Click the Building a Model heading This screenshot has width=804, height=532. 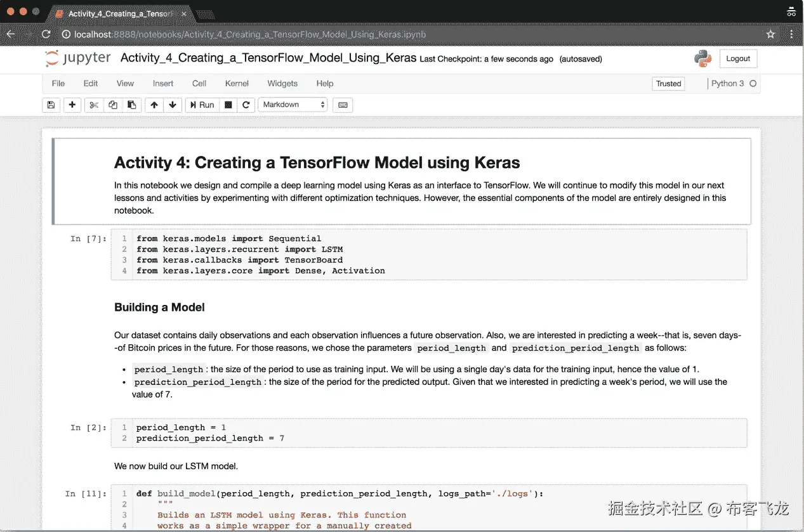click(x=159, y=308)
